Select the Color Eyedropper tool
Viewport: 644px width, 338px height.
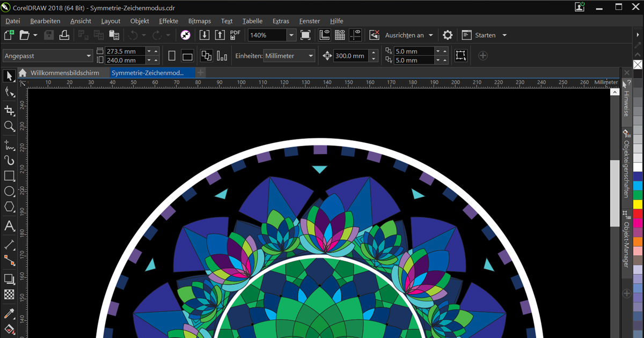9,313
